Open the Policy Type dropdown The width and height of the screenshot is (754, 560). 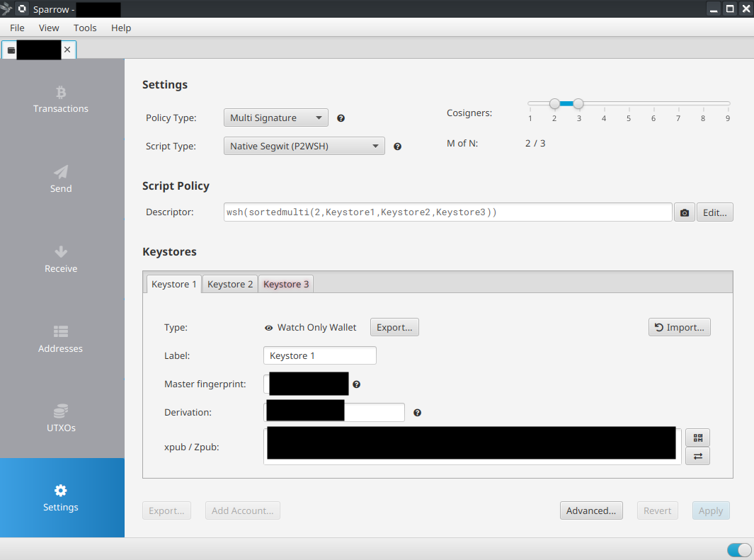(x=275, y=118)
